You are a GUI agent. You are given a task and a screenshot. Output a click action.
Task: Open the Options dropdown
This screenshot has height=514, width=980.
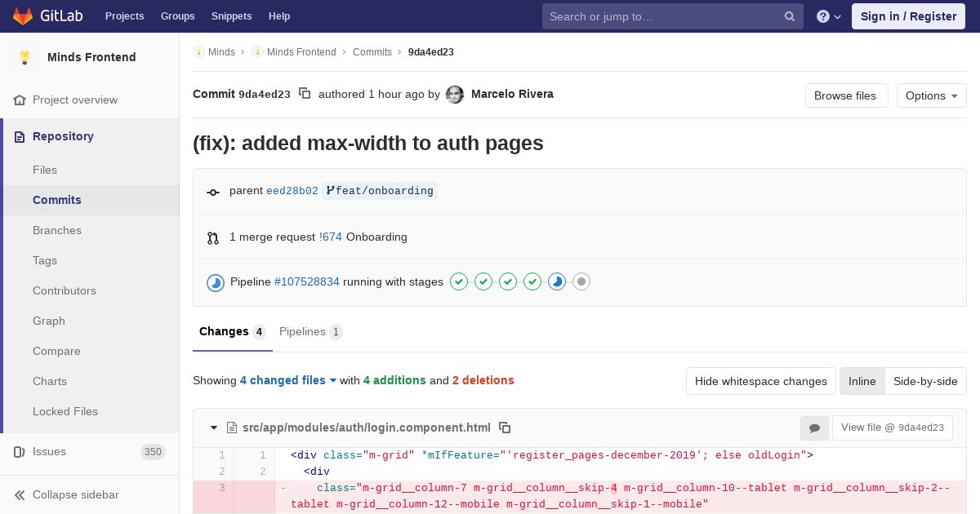(x=931, y=95)
